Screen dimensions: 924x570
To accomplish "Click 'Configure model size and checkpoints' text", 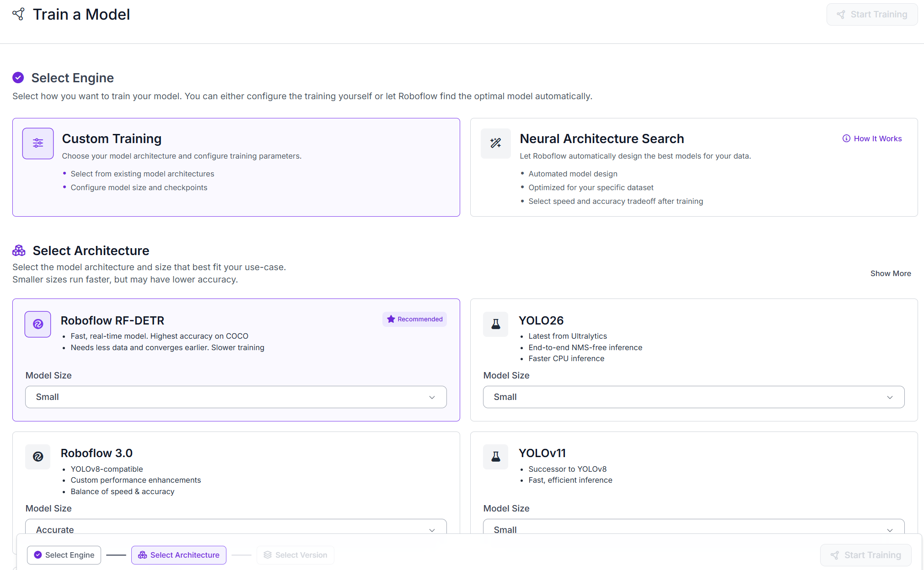I will pos(139,187).
